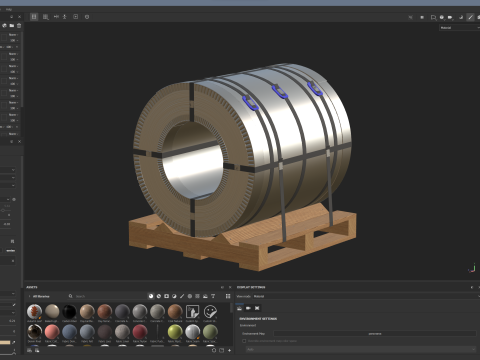The height and width of the screenshot is (360, 480).
Task: Click Environment Settings heading
Action: pyautogui.click(x=258, y=319)
